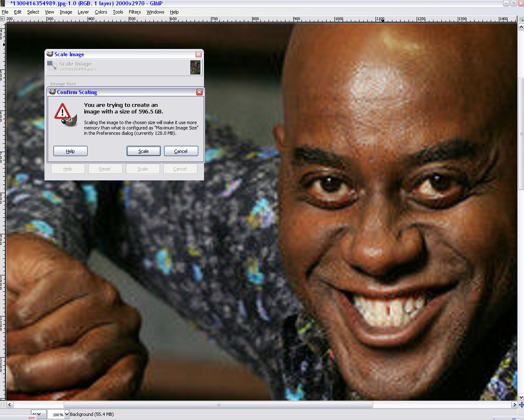
Task: Open the Layer menu
Action: click(x=83, y=12)
